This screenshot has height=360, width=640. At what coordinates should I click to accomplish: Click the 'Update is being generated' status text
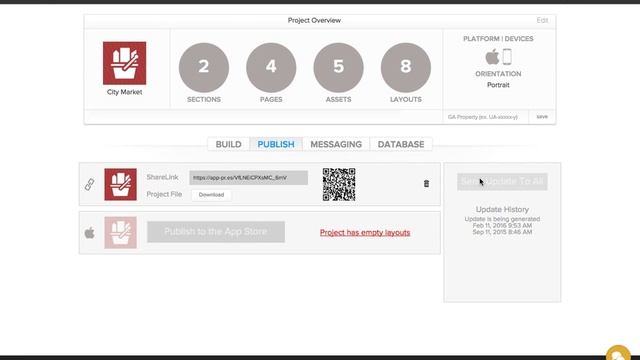pos(502,219)
